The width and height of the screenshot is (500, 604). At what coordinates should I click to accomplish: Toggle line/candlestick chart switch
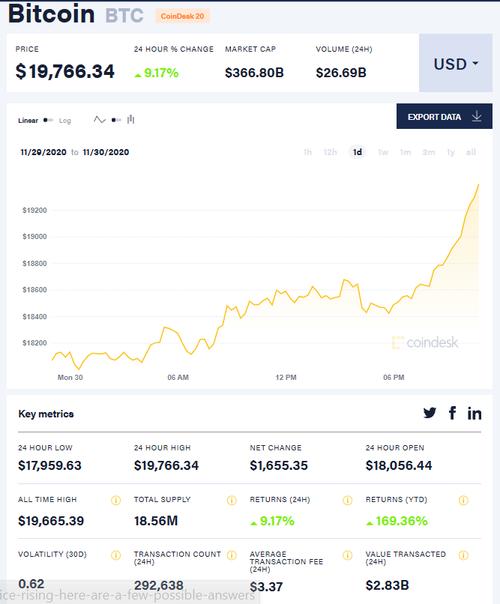116,120
